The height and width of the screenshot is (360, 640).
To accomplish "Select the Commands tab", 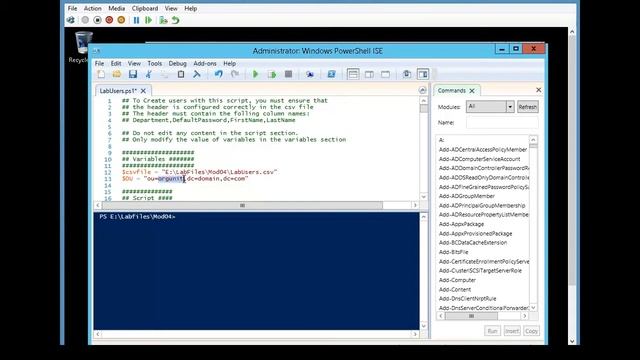I will [451, 91].
